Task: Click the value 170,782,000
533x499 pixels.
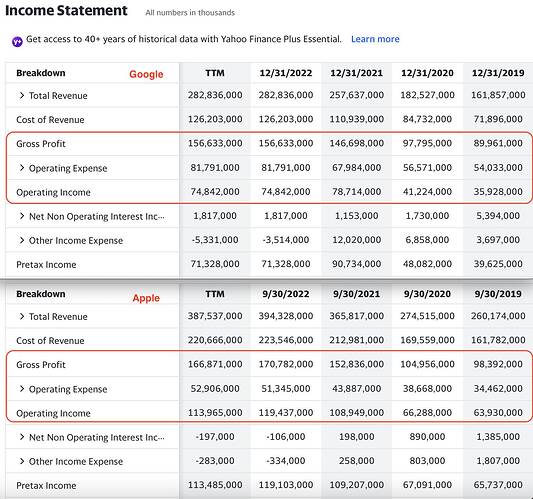Action: (286, 364)
